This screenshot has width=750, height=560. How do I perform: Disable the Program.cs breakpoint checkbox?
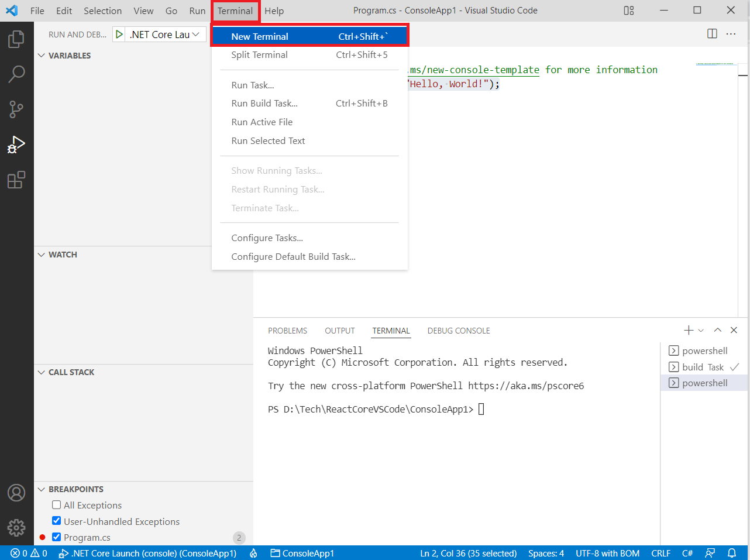coord(56,537)
